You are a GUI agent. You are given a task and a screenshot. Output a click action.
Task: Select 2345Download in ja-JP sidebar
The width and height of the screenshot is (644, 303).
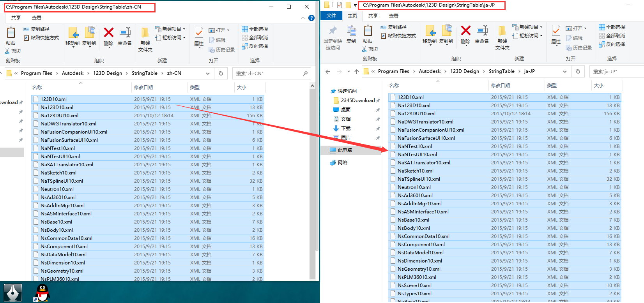[357, 100]
